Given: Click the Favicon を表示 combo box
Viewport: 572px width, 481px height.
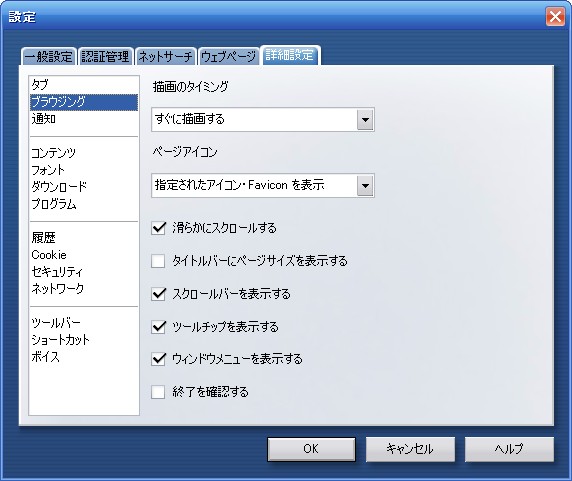Looking at the screenshot, I should click(263, 186).
